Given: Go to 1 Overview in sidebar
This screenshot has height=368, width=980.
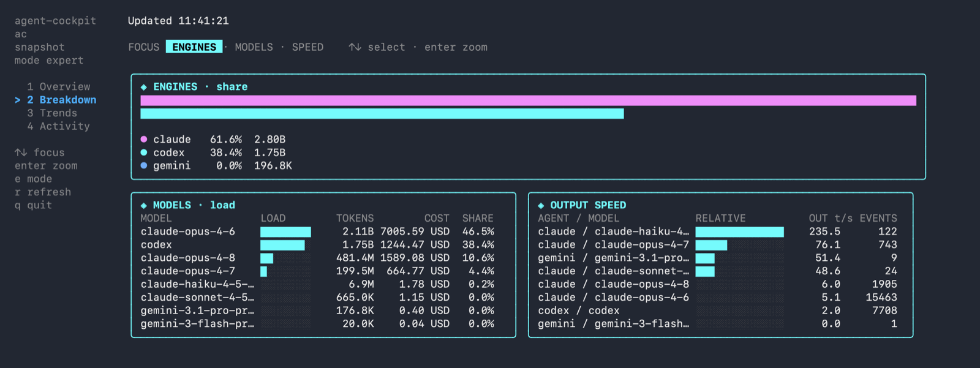Looking at the screenshot, I should point(59,87).
